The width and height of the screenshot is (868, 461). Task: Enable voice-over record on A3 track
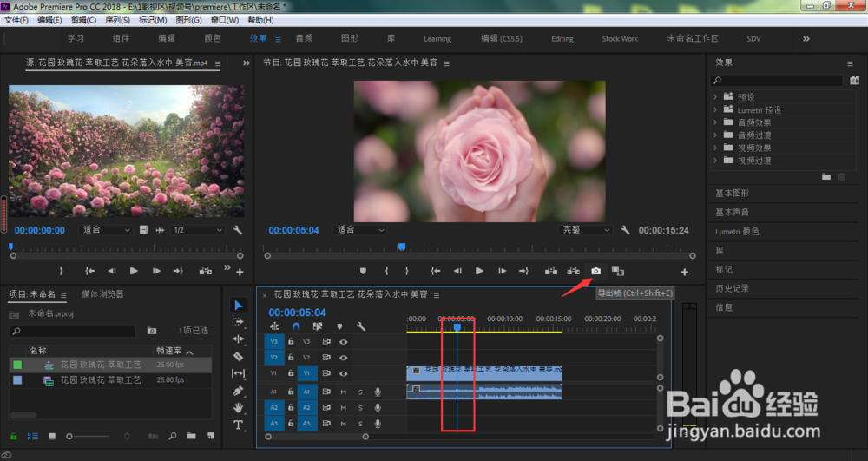[x=378, y=424]
